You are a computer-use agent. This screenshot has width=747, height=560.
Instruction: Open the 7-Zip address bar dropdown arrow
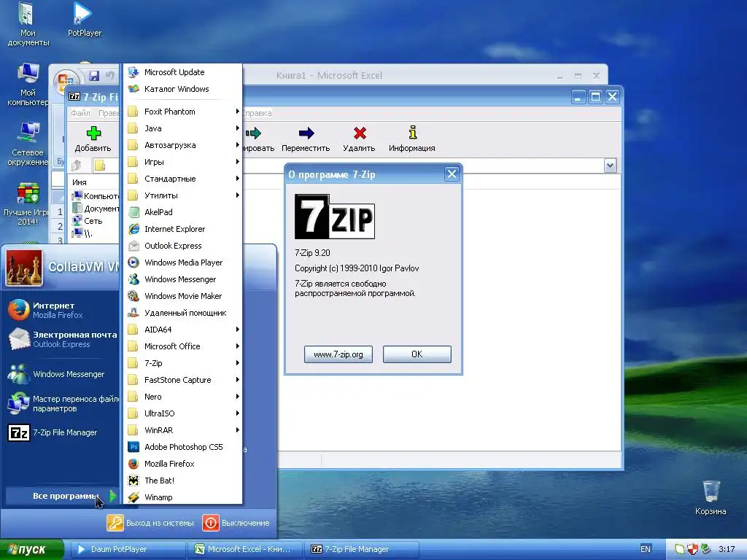tap(610, 166)
